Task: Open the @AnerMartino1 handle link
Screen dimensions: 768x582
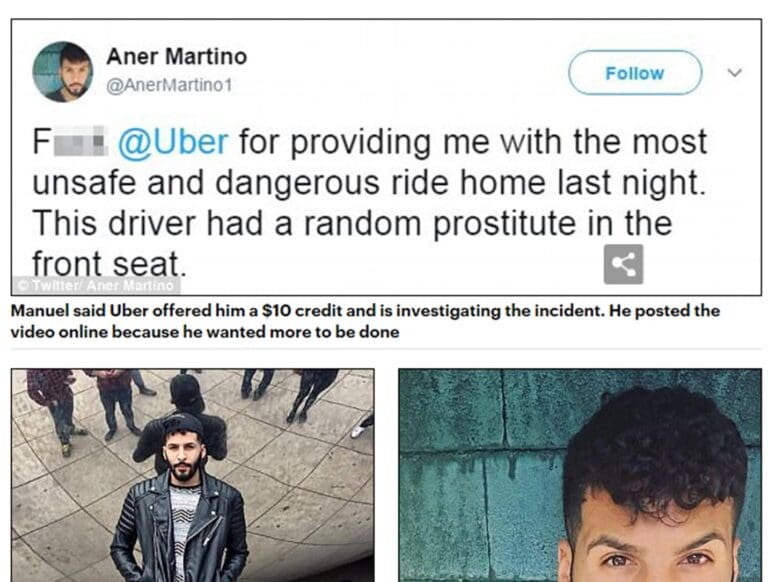Action: pyautogui.click(x=169, y=85)
